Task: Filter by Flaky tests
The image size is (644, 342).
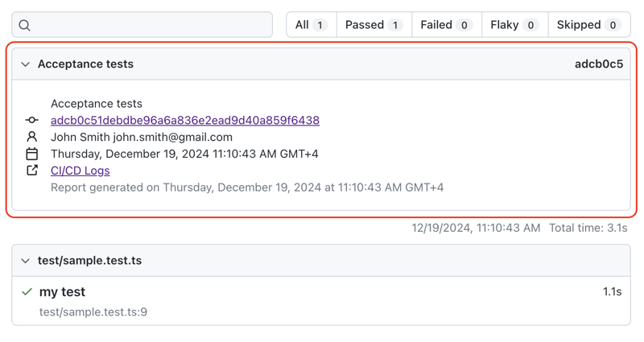Action: point(514,25)
